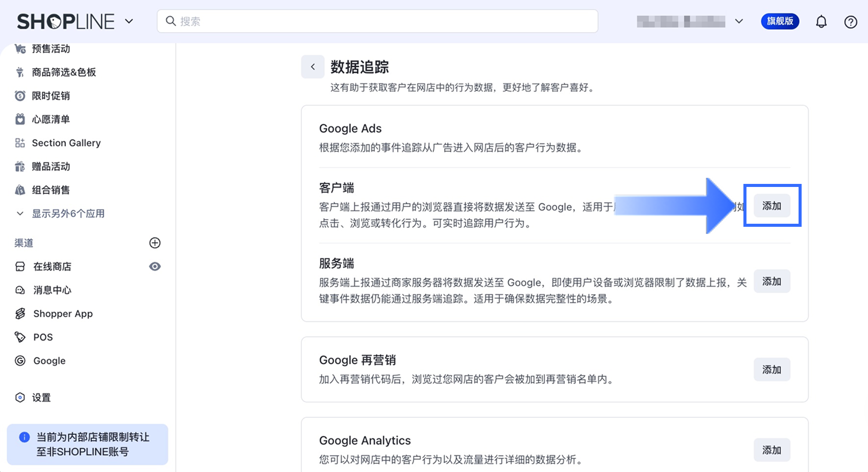The image size is (868, 472).
Task: Open 消息中心 message center
Action: click(52, 290)
